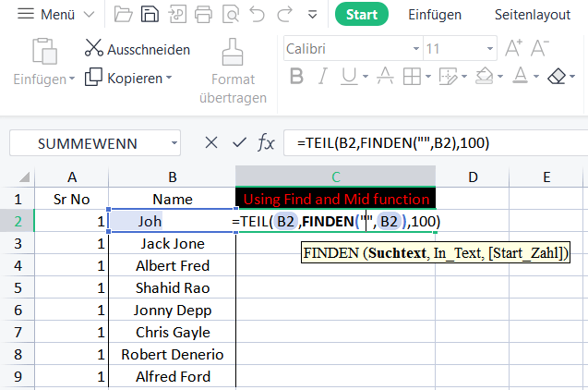
Task: Click the clear formatting eraser icon
Action: pos(557,76)
